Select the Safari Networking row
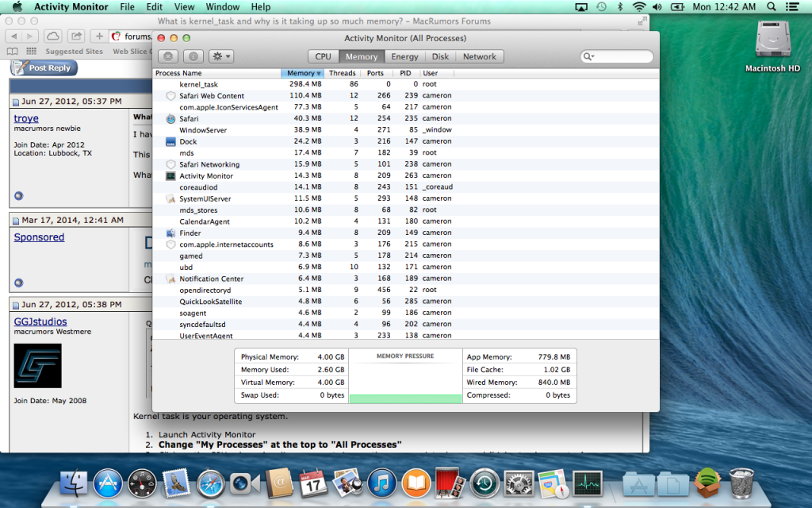 (406, 164)
